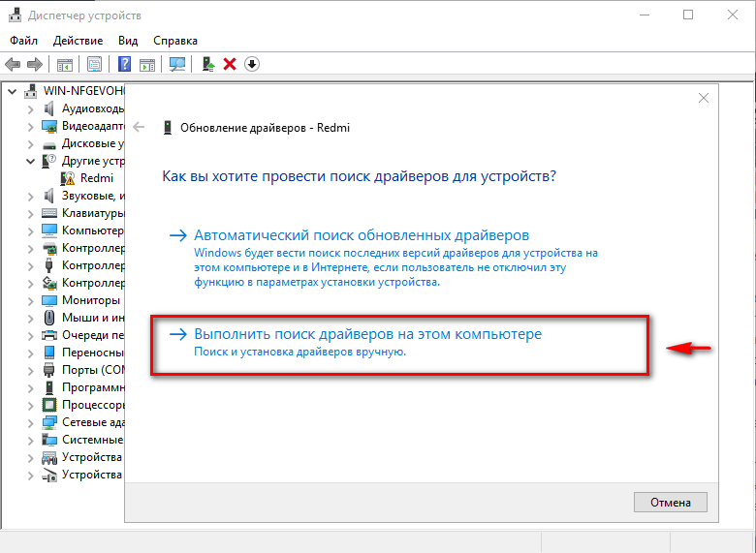Open the Действие menu
The width and height of the screenshot is (756, 553).
(x=78, y=41)
